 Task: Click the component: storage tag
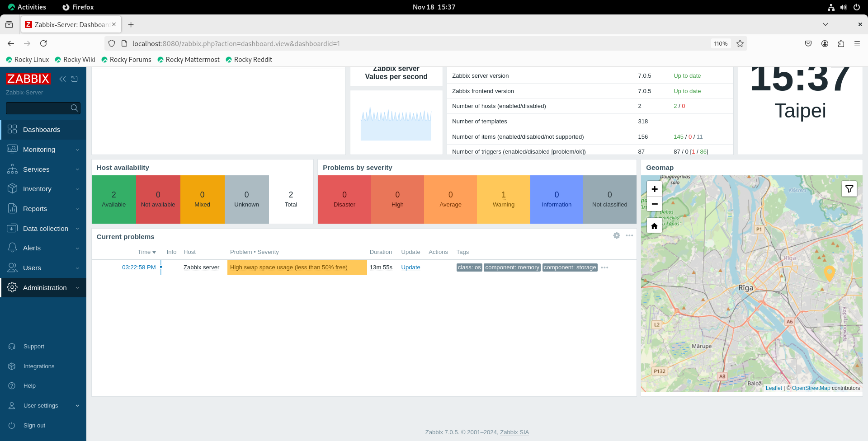(x=570, y=267)
